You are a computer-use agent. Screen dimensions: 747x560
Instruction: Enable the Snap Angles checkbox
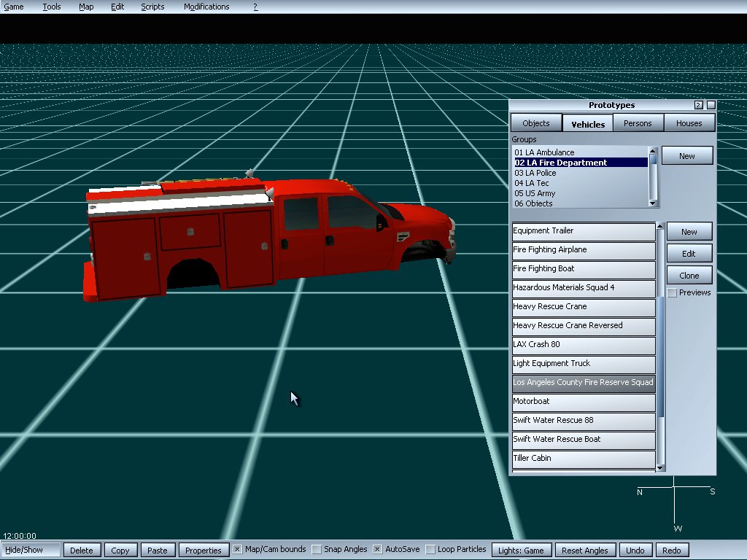(317, 550)
